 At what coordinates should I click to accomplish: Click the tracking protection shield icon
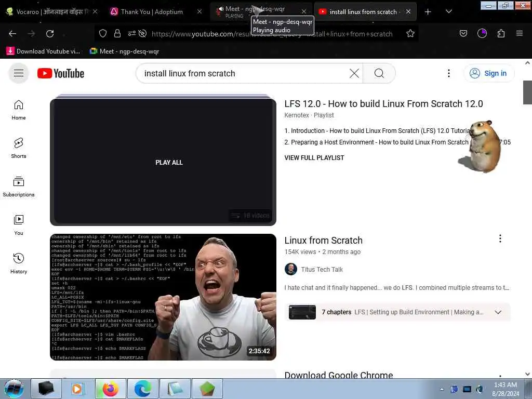(x=103, y=33)
